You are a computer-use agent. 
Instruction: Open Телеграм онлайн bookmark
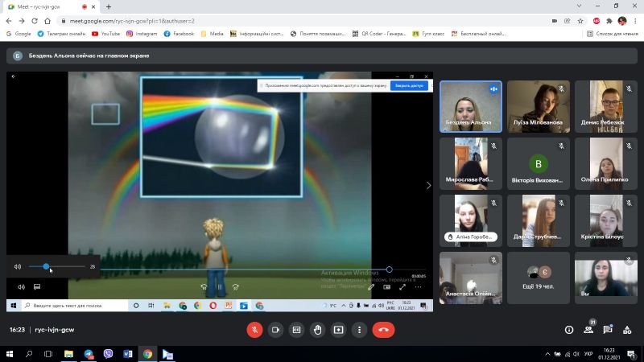tap(61, 34)
